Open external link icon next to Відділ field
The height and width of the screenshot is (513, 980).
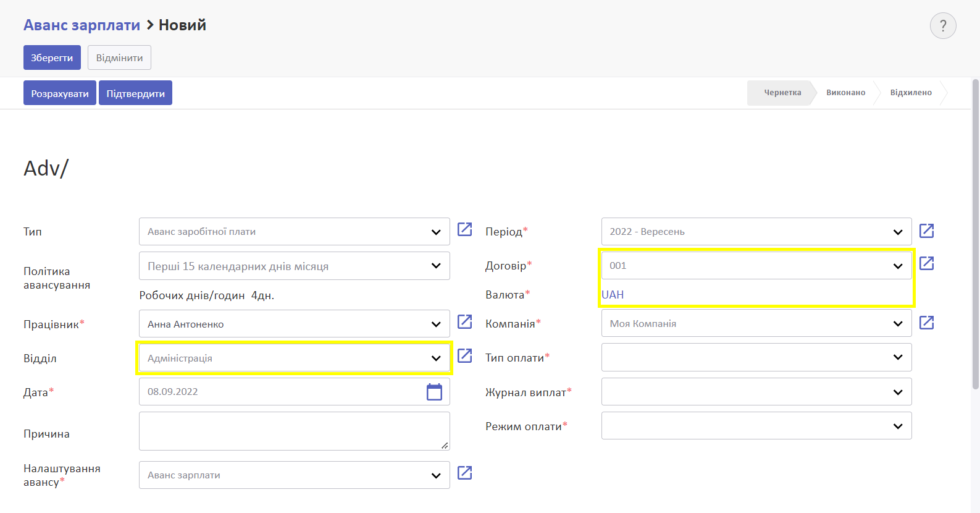tap(465, 355)
